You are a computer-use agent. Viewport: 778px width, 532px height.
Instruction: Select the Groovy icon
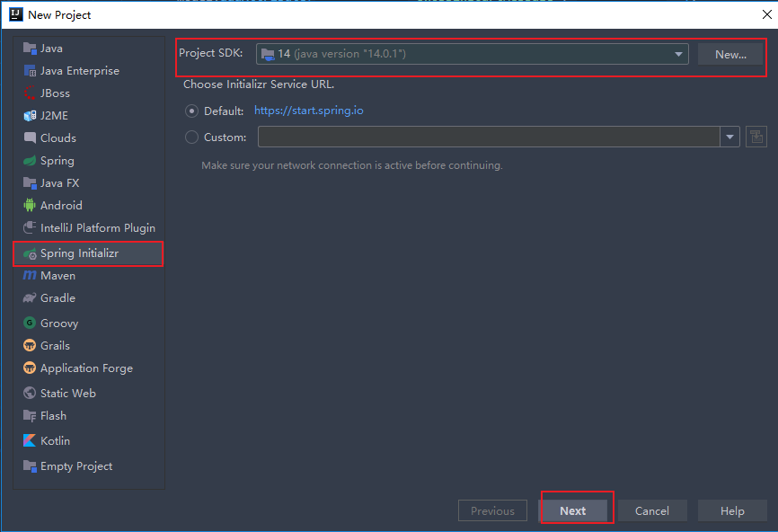[x=30, y=323]
